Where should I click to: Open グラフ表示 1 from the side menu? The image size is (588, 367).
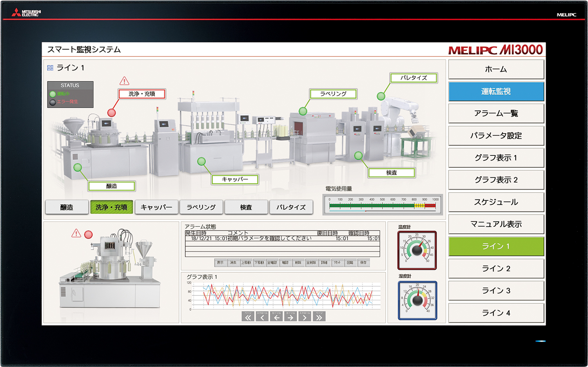pos(496,158)
